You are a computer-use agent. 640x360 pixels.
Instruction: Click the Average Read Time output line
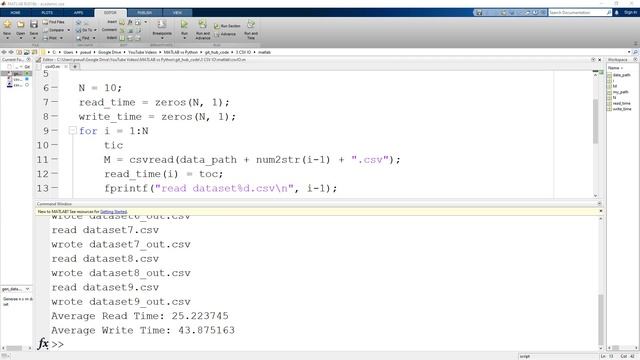click(x=140, y=316)
